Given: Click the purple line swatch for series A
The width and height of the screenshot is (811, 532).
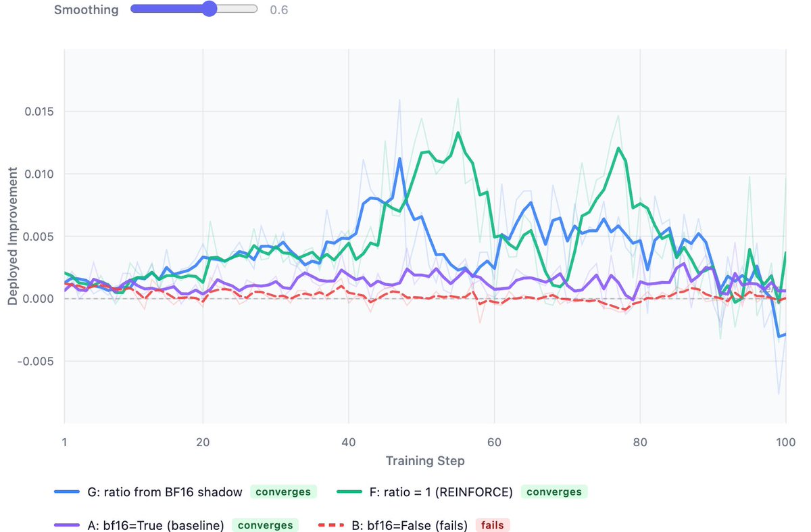Looking at the screenshot, I should coord(69,525).
